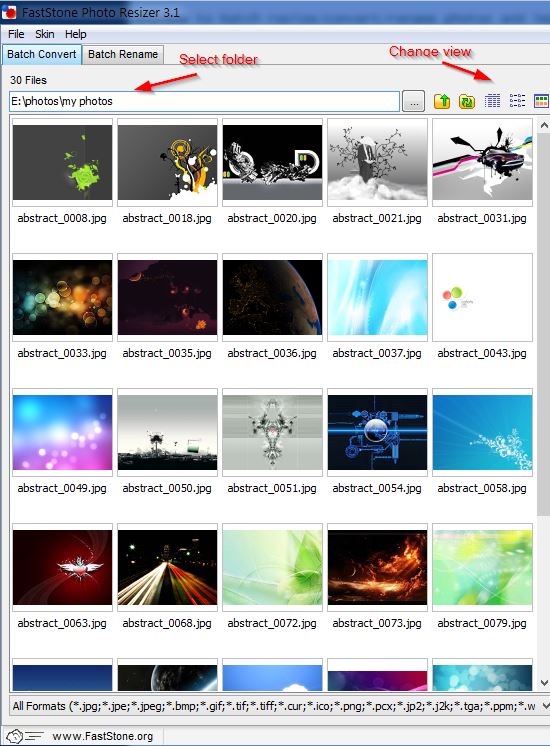This screenshot has width=550, height=746.
Task: Open the browse folder button
Action: 413,102
